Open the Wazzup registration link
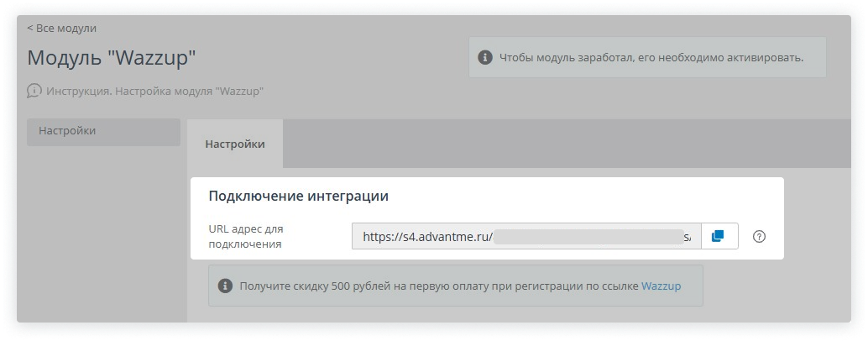This screenshot has width=868, height=341. click(661, 286)
